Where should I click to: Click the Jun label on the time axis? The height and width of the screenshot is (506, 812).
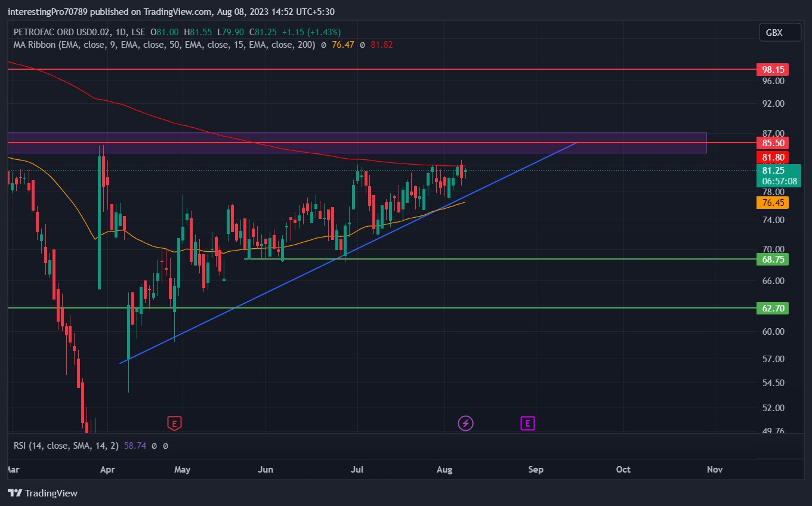[x=265, y=470]
